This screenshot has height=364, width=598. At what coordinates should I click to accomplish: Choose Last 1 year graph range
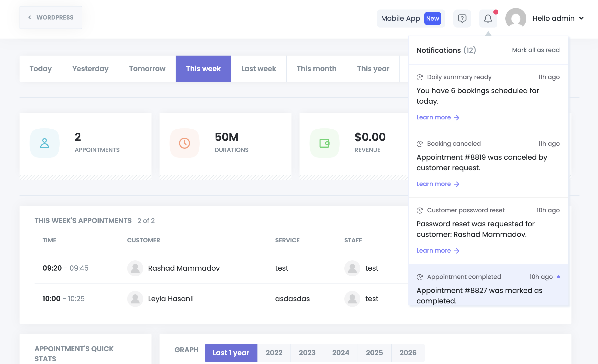tap(231, 353)
